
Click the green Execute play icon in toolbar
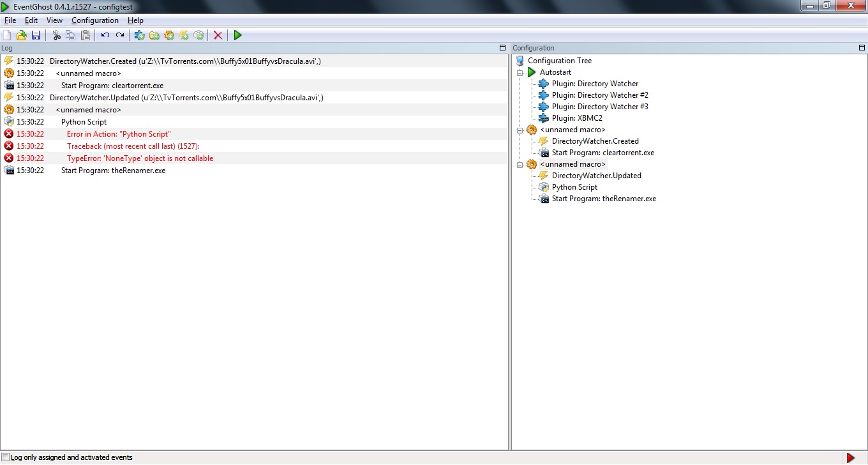point(238,35)
